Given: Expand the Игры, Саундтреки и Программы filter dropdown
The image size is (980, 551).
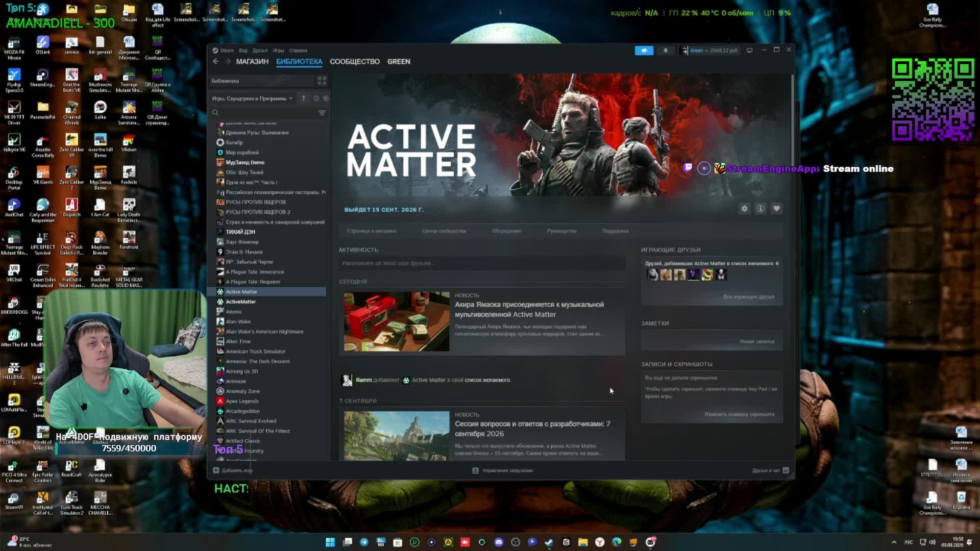Looking at the screenshot, I should 253,98.
